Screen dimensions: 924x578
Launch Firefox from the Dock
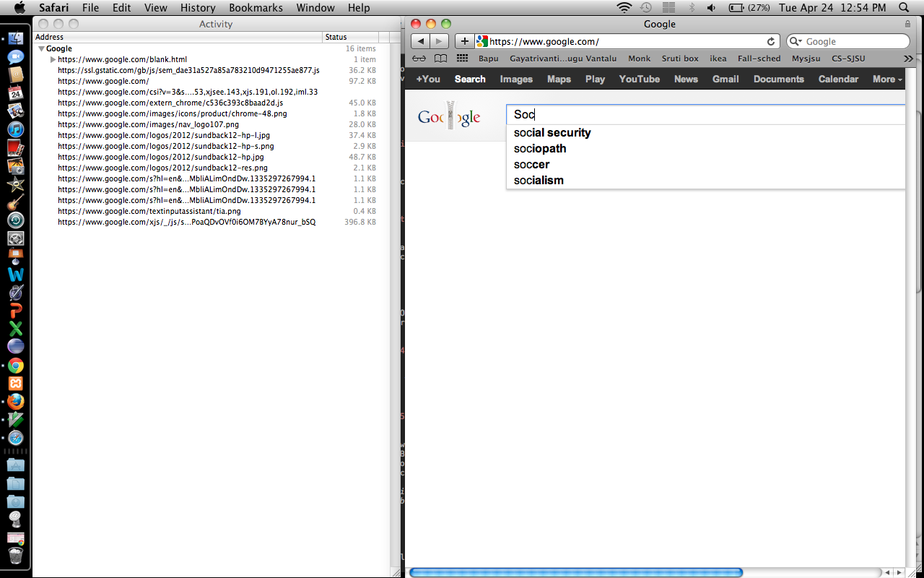click(16, 402)
